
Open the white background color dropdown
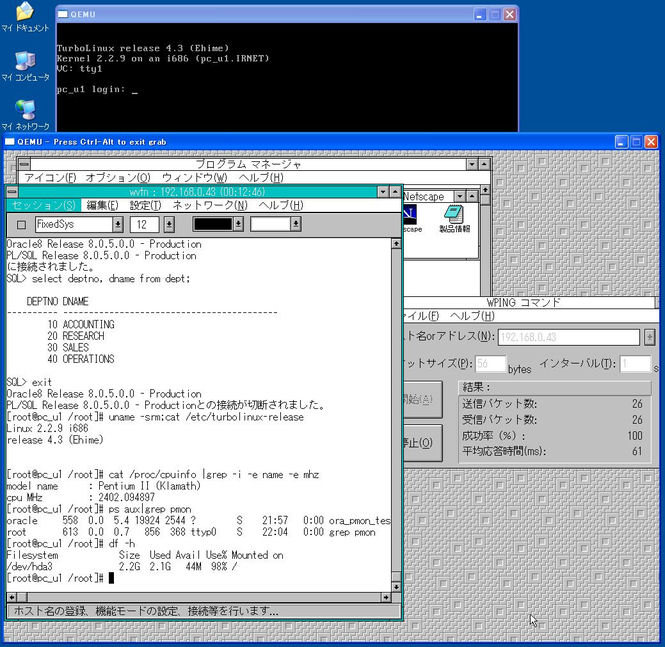[x=296, y=224]
